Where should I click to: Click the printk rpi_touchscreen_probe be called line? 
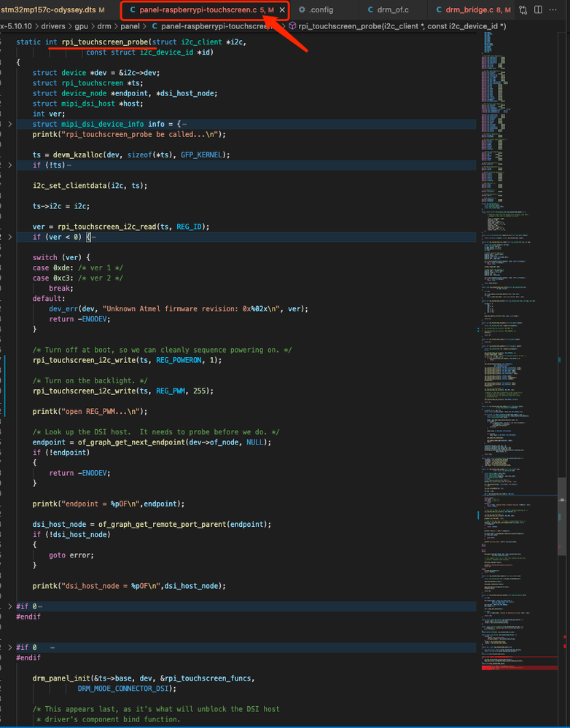(x=129, y=134)
